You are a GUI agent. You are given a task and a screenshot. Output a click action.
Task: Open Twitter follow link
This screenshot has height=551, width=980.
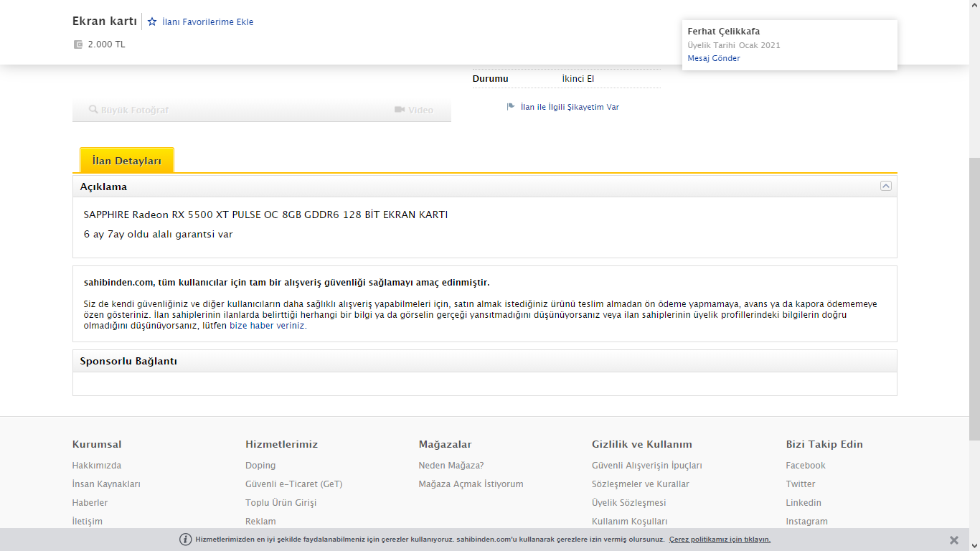click(801, 484)
